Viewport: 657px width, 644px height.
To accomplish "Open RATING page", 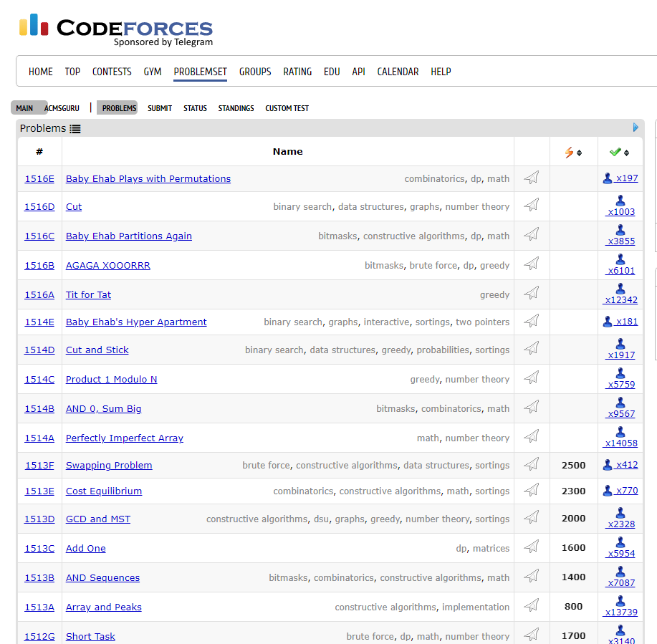I will click(297, 72).
